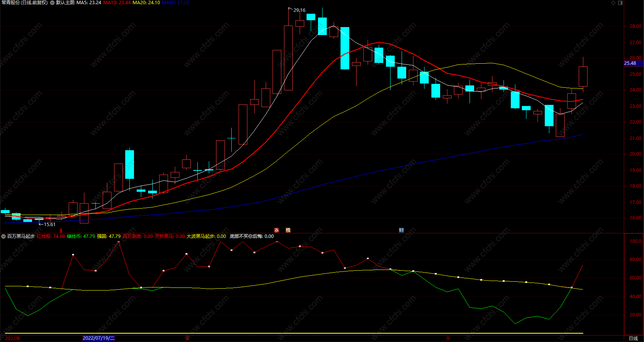
Task: Click the 28.00 price axis label
Action: point(635,26)
